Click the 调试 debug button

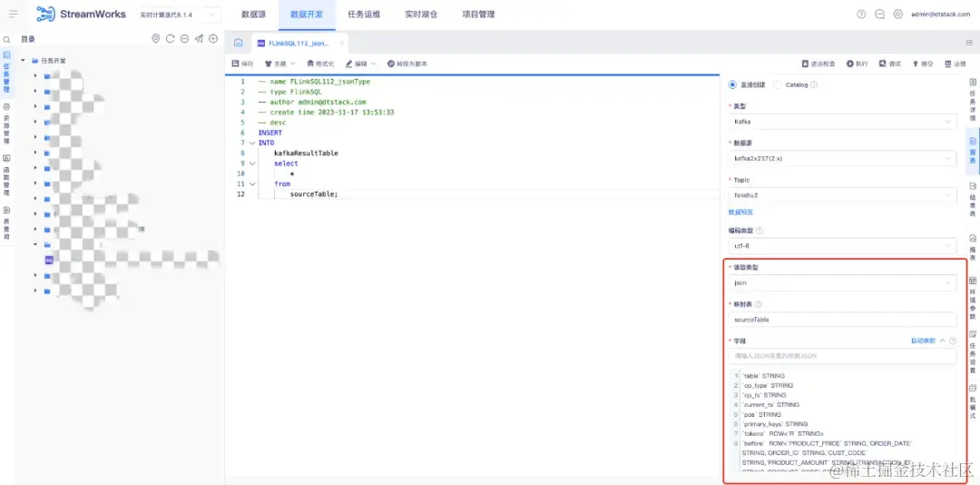(890, 64)
